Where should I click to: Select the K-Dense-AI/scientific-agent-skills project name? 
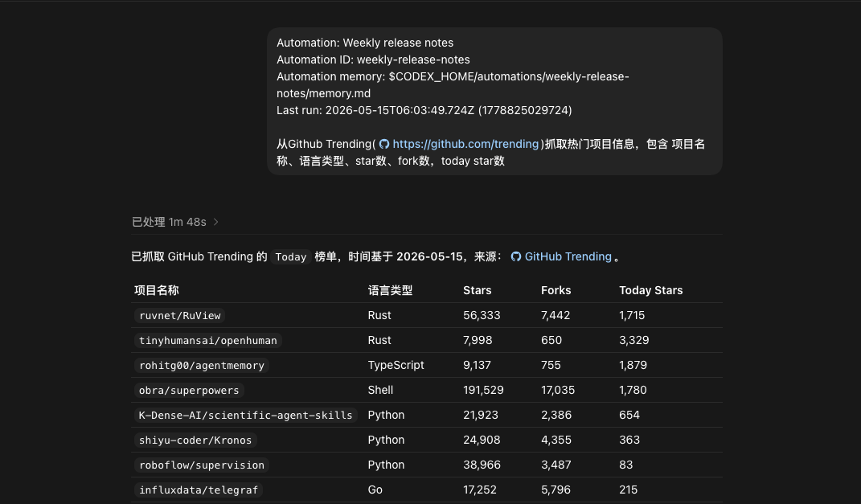click(245, 415)
